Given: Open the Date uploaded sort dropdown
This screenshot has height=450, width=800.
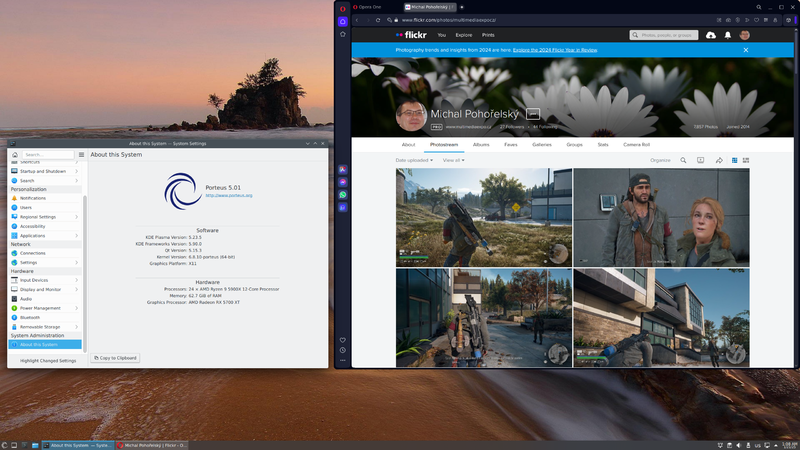Looking at the screenshot, I should (414, 160).
